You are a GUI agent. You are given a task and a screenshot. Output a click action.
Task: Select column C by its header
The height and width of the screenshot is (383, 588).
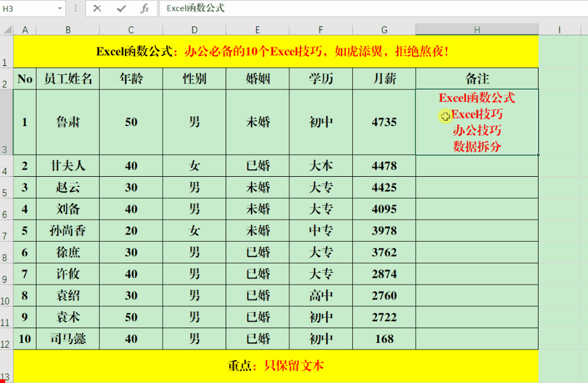[x=131, y=29]
